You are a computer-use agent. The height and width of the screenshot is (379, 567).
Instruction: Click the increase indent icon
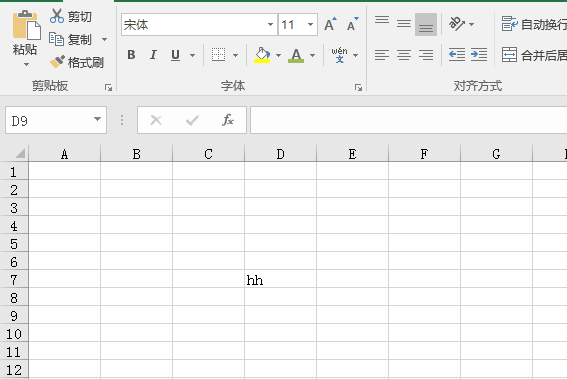pos(479,55)
